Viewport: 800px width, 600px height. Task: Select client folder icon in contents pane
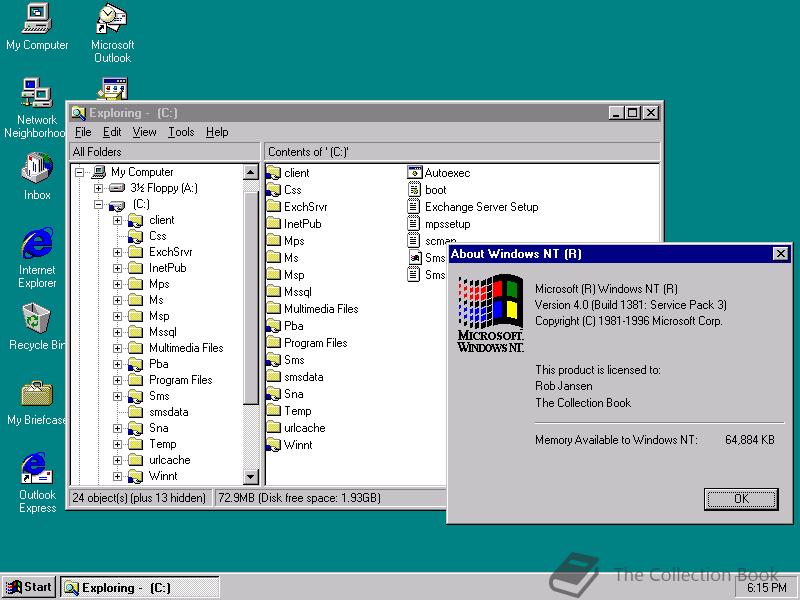pyautogui.click(x=274, y=173)
